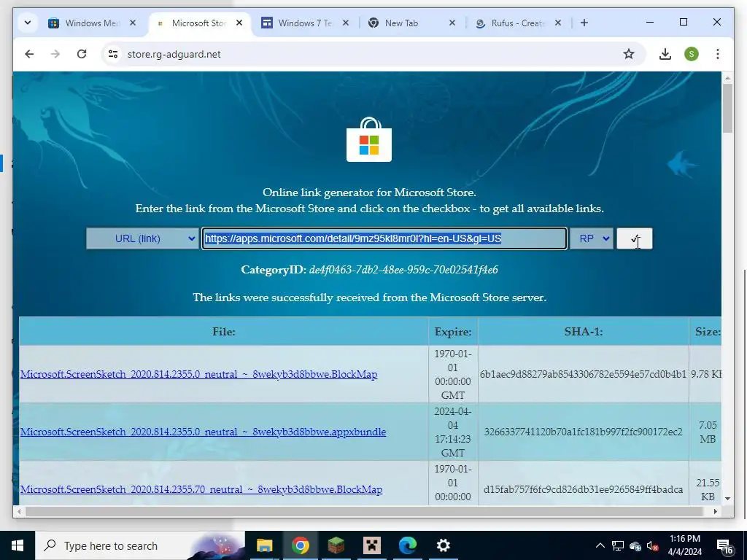Open the Minecraft grass block taskbar icon
This screenshot has height=560, width=747.
click(x=336, y=545)
